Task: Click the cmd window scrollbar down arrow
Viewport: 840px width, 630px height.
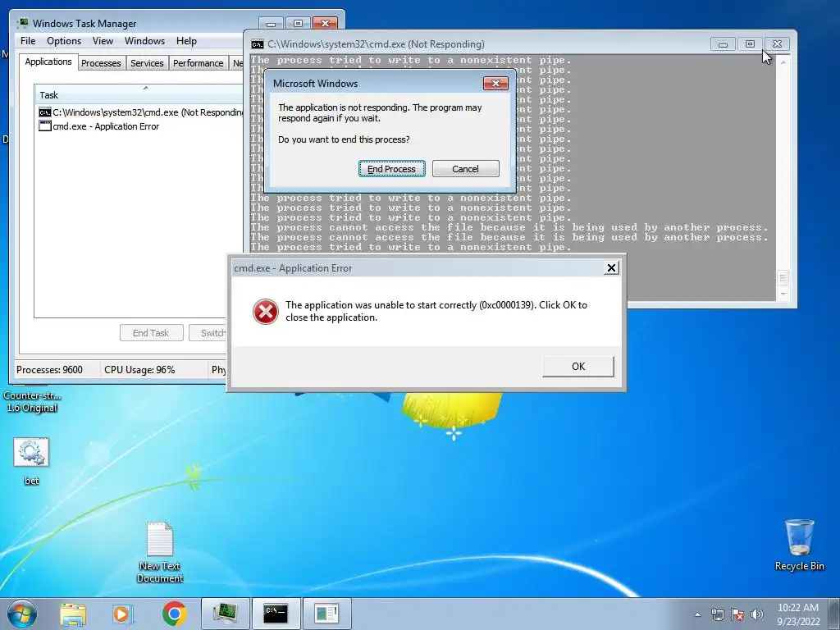Action: [783, 294]
